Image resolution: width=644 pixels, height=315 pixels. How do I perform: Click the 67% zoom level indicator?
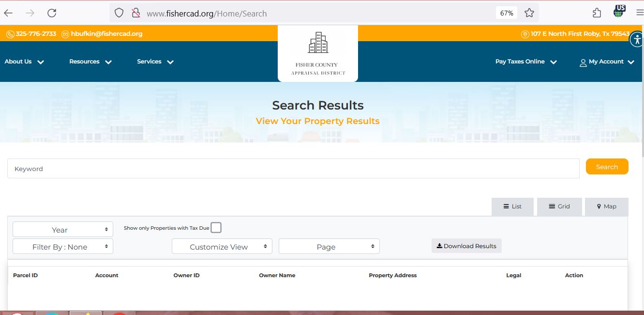click(x=507, y=13)
